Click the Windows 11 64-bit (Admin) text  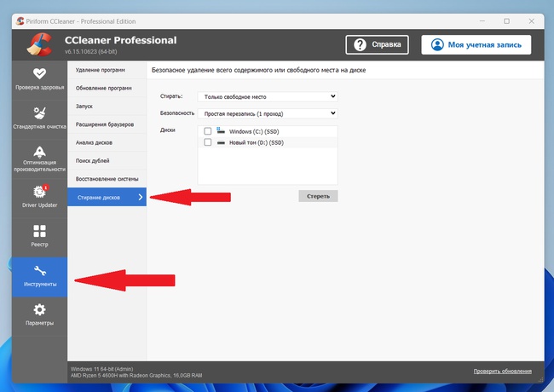tap(101, 369)
